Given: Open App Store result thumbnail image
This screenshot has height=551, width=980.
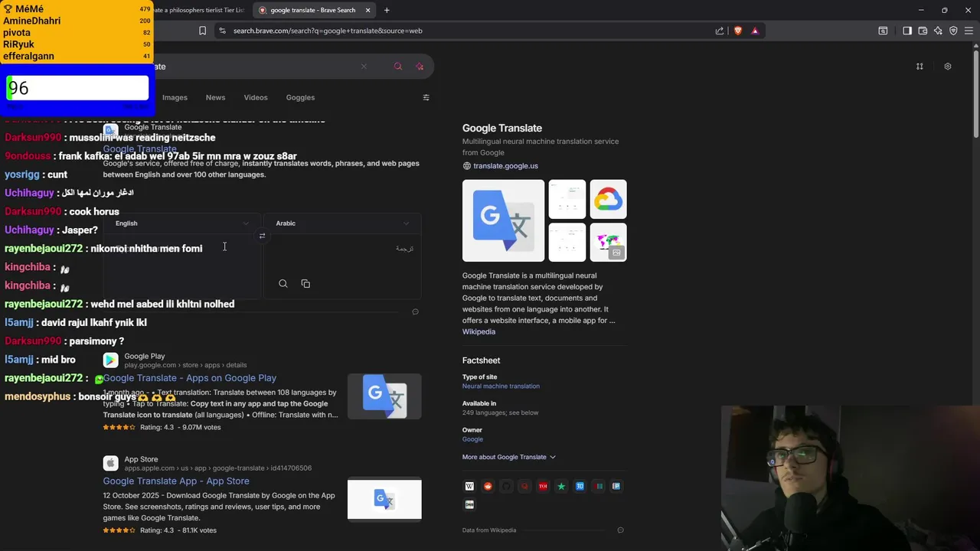Looking at the screenshot, I should (384, 499).
